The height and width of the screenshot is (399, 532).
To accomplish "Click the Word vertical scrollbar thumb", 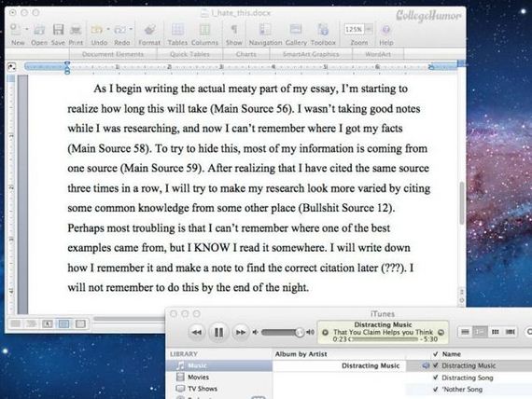I will (x=461, y=202).
